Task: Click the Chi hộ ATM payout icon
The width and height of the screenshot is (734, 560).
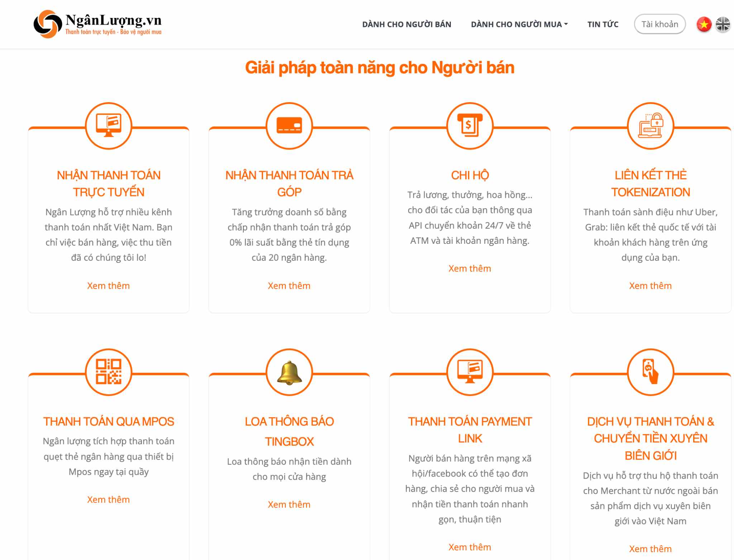Action: click(470, 125)
